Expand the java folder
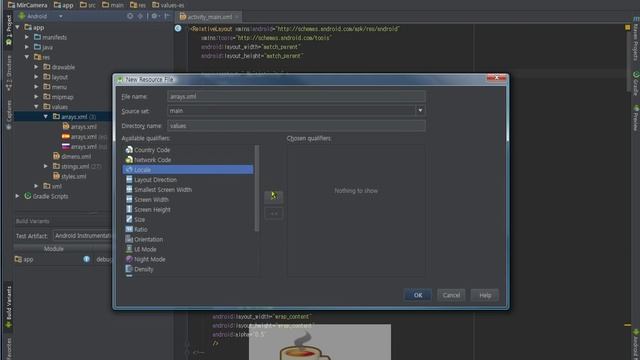This screenshot has width=640, height=360. click(x=27, y=47)
